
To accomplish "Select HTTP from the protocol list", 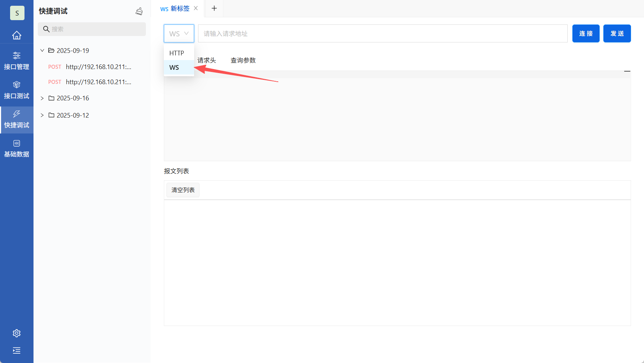I will point(177,53).
